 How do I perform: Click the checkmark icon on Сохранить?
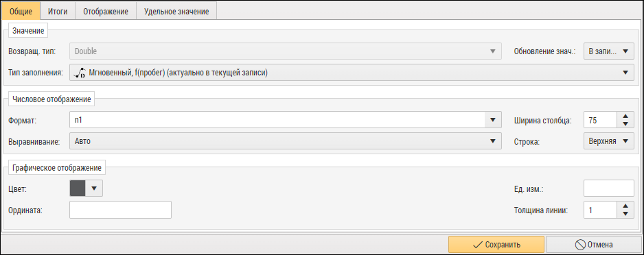coord(477,245)
